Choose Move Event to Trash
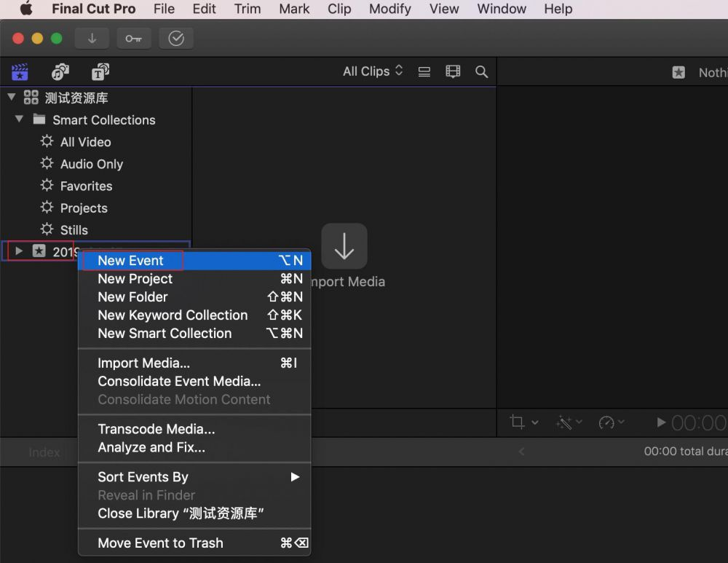 (194, 543)
